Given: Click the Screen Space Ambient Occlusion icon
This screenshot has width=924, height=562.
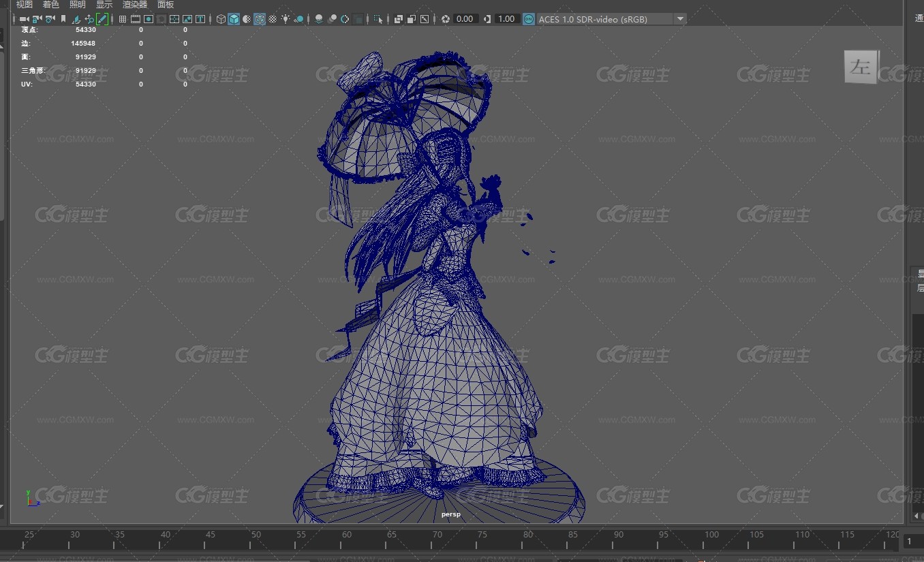Looking at the screenshot, I should coord(318,19).
